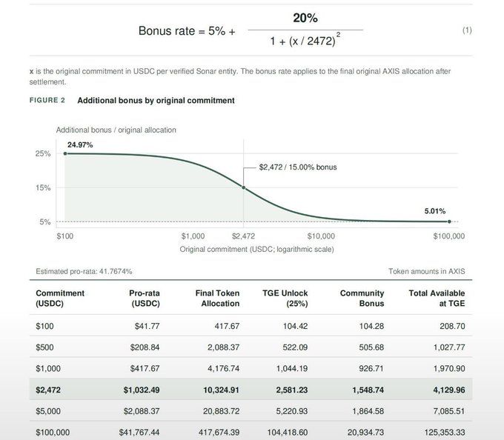504x440 pixels.
Task: Click the highlighted $2,472 commitment cell
Action: pos(48,390)
